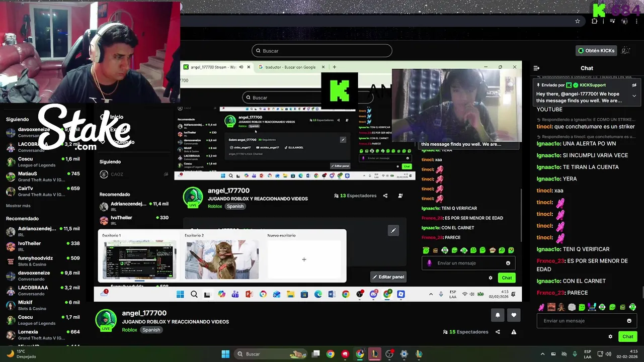Switch to traductor tab in streamed browser
This screenshot has height=362, width=644.
[x=290, y=67]
